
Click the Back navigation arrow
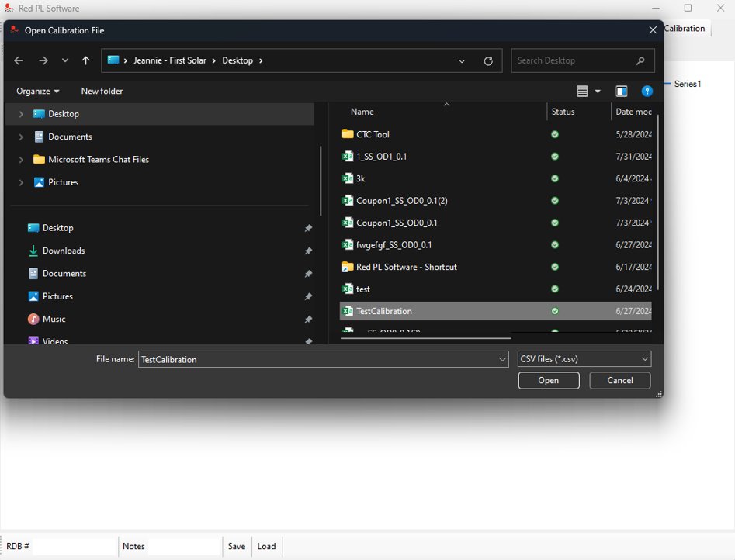(19, 60)
